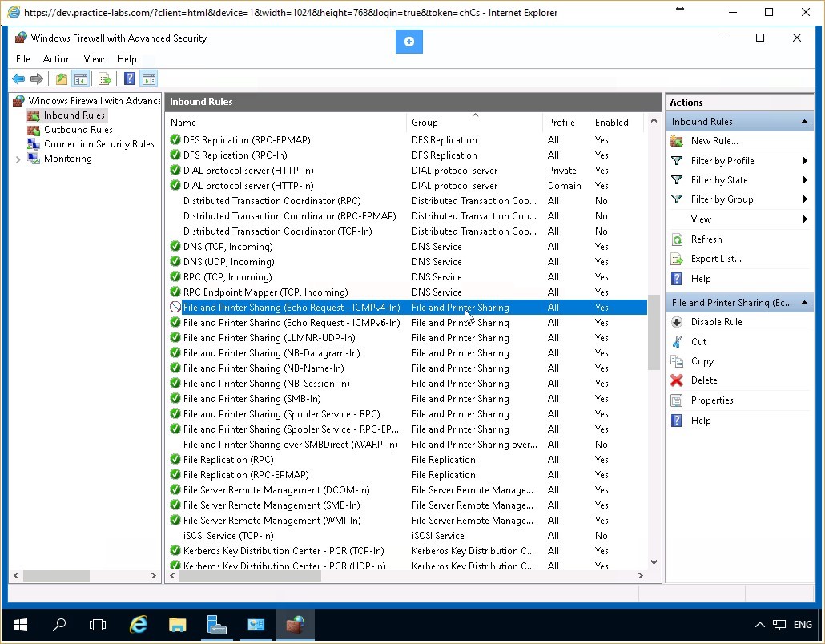This screenshot has width=825, height=644.
Task: Select Outbound Rules in the left tree
Action: tap(78, 129)
